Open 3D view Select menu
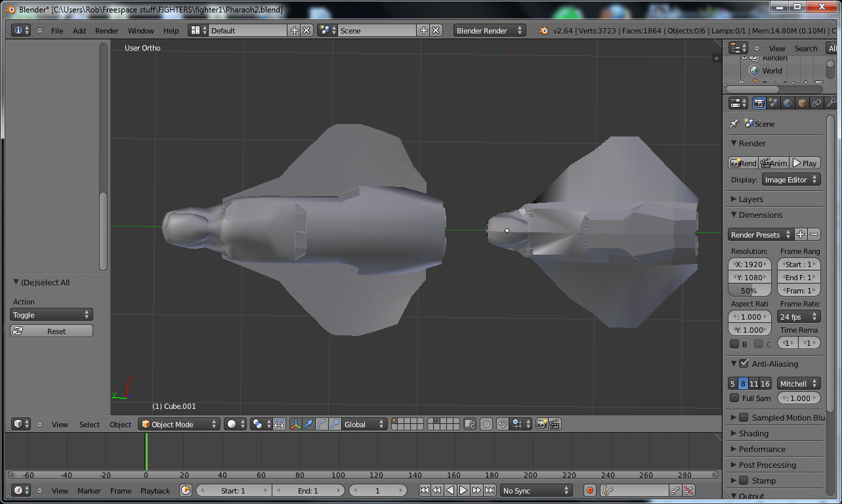This screenshot has width=842, height=504. tap(89, 425)
